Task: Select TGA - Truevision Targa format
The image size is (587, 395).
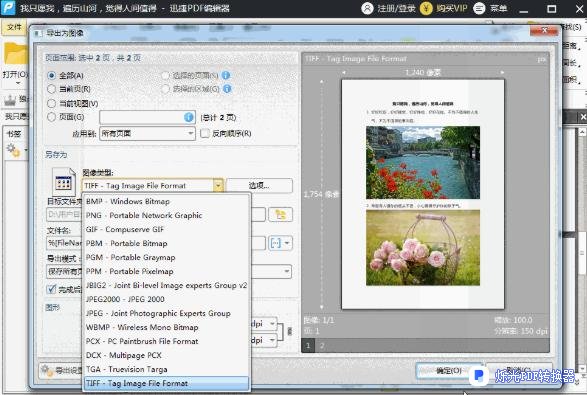Action: click(166, 370)
